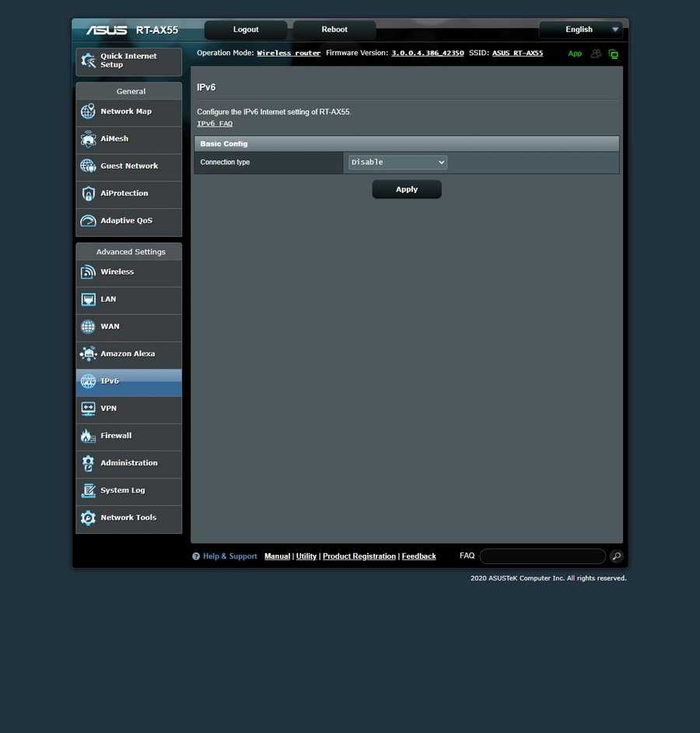Click into the FAQ search field
The image size is (700, 733).
pyautogui.click(x=542, y=556)
